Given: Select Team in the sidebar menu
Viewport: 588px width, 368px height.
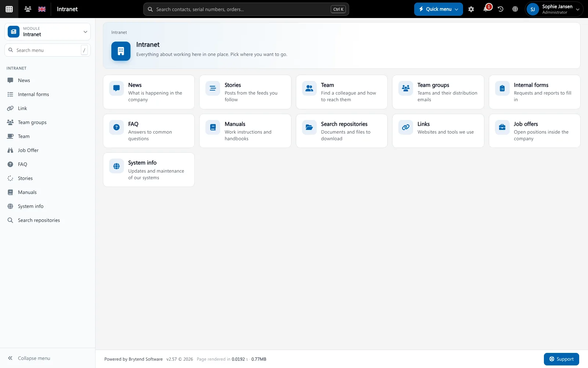Looking at the screenshot, I should pos(47,136).
